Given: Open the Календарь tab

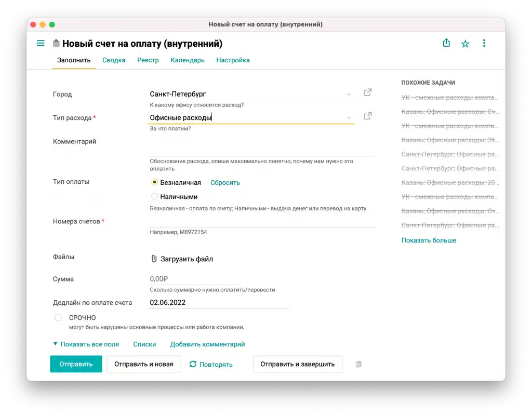Looking at the screenshot, I should click(x=187, y=60).
